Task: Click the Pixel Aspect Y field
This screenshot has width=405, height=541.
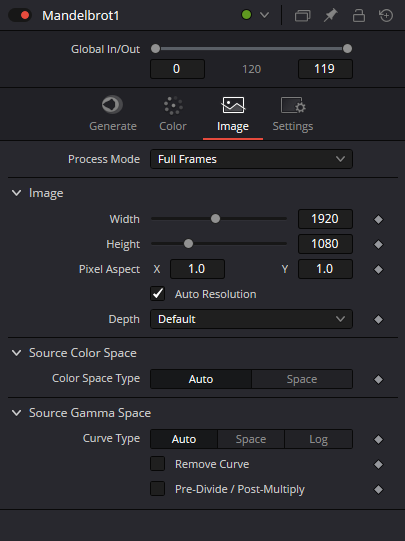Action: coord(325,269)
